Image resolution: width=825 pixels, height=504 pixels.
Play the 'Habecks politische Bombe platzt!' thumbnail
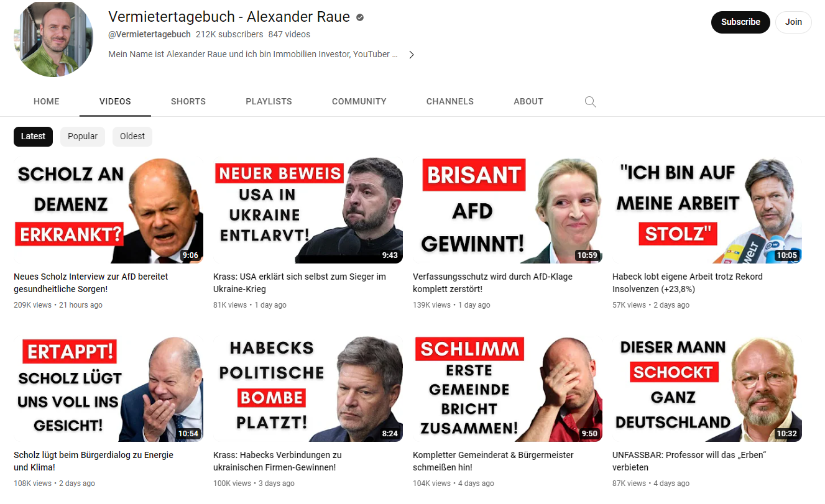click(x=308, y=389)
